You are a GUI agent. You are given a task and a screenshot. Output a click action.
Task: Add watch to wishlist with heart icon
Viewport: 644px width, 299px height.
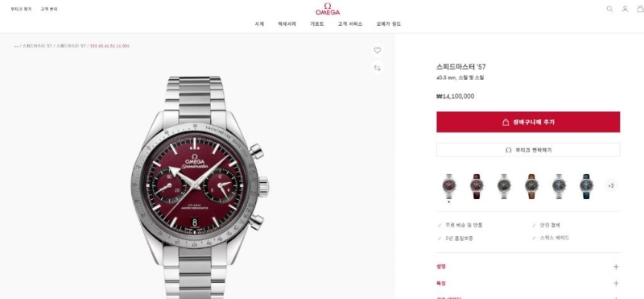pos(377,50)
